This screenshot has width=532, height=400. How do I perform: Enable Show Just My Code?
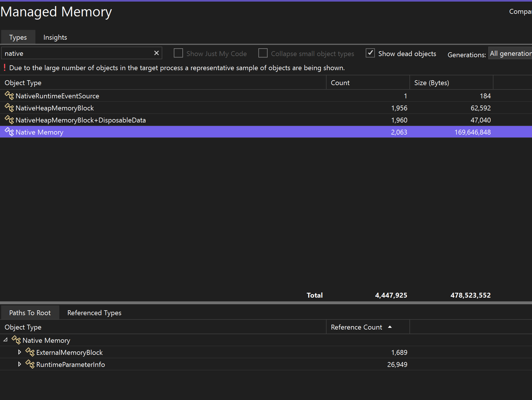178,53
